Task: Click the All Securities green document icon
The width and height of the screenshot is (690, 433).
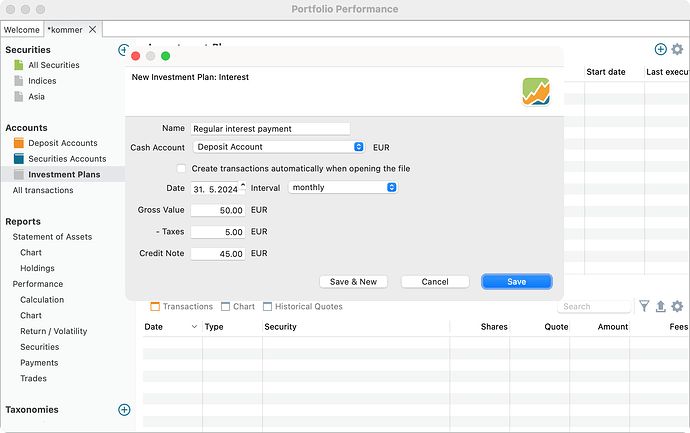Action: [x=18, y=65]
